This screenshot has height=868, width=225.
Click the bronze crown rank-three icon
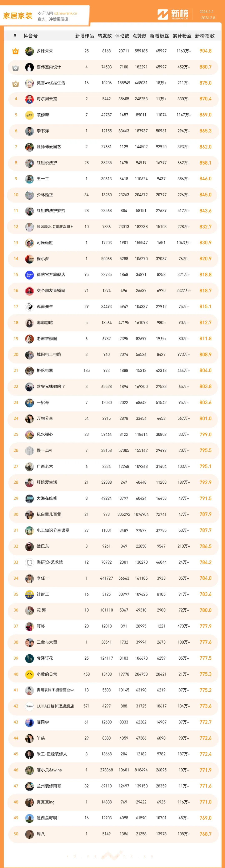point(15,83)
